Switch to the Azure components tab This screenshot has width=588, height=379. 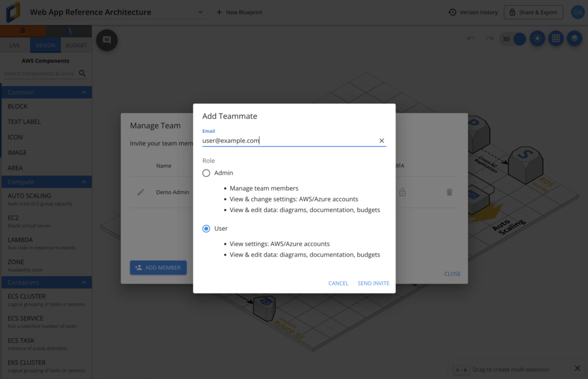[69, 30]
